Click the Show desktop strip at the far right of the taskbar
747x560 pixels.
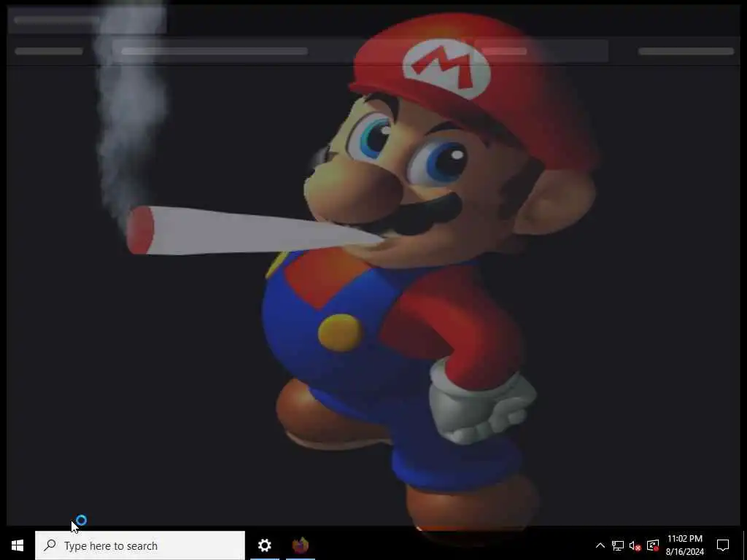tap(745, 545)
